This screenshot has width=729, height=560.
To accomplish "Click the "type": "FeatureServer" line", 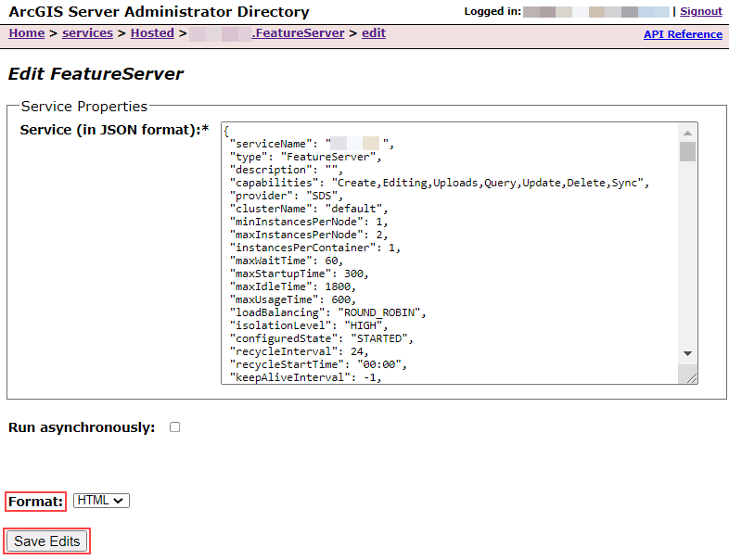I will click(x=305, y=157).
